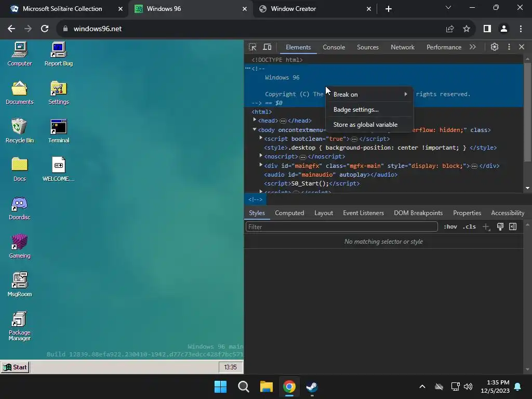This screenshot has width=532, height=399.
Task: Select the html element row
Action: [x=383, y=112]
